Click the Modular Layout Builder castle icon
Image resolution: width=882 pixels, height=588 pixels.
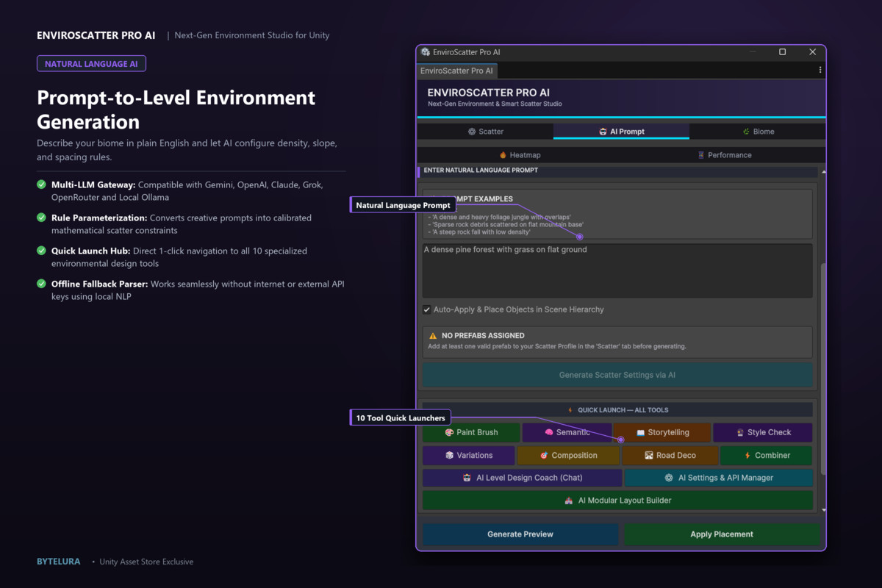pos(568,501)
